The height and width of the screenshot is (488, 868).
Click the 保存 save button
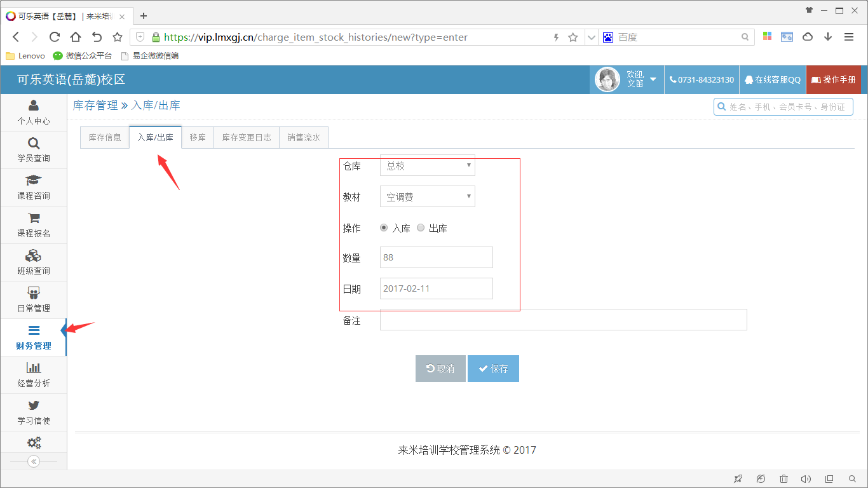click(x=493, y=368)
